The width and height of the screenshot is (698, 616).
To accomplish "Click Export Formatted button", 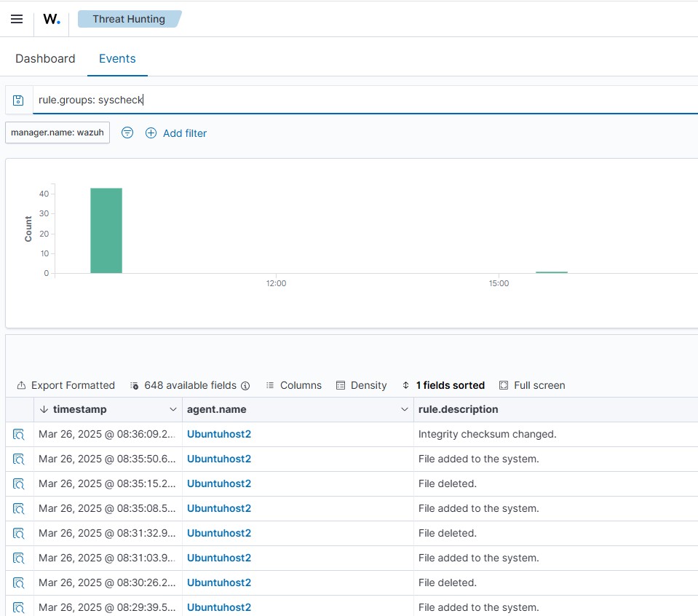I will pyautogui.click(x=66, y=385).
